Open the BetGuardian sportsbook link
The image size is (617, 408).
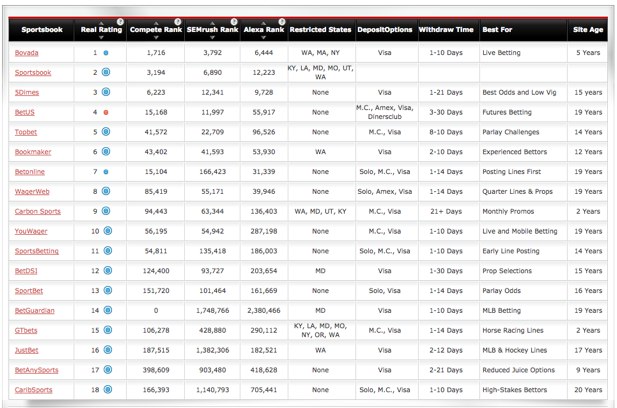click(x=35, y=310)
